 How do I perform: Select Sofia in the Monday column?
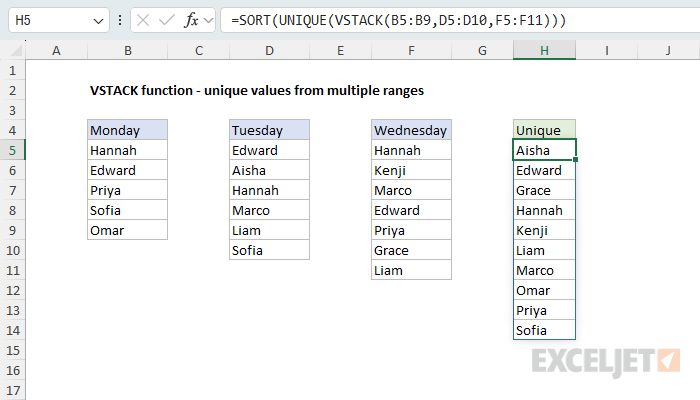coord(128,210)
